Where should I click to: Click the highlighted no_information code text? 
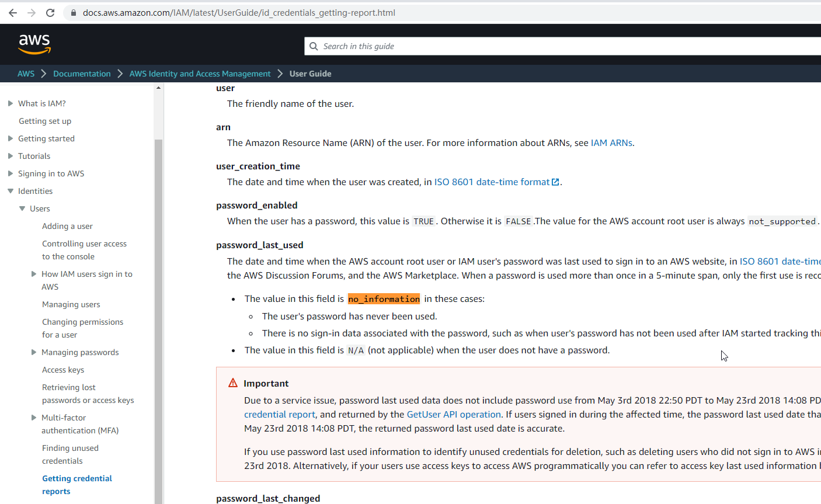pos(384,299)
